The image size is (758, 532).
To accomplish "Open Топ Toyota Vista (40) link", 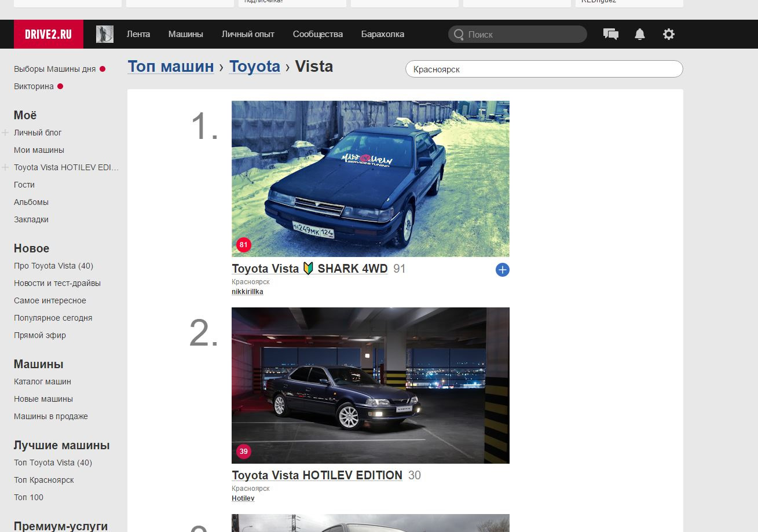I will click(53, 463).
